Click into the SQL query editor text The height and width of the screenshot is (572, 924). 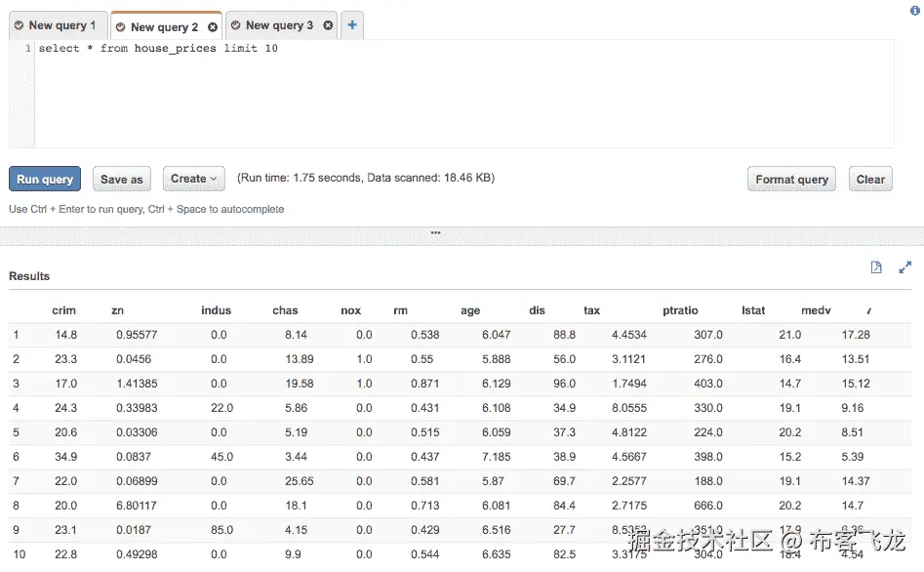(158, 49)
